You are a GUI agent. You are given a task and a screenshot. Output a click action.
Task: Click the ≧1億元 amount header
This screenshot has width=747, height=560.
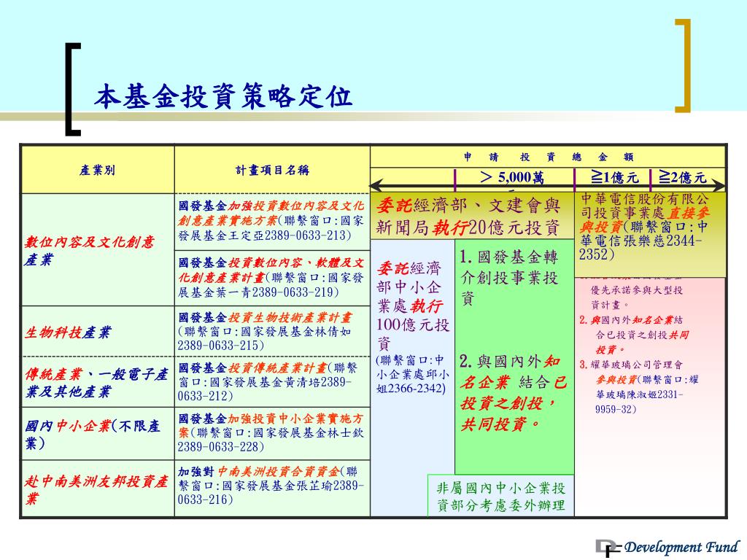[x=614, y=178]
